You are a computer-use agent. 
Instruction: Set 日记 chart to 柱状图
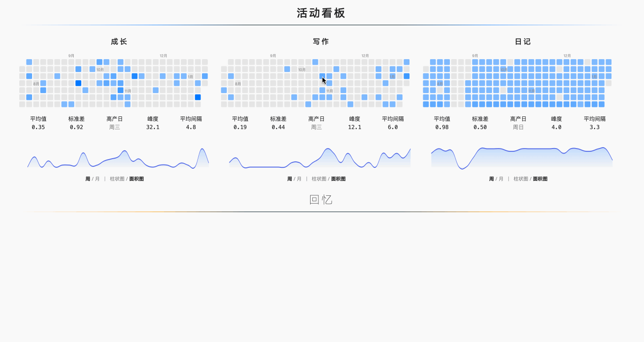point(520,179)
